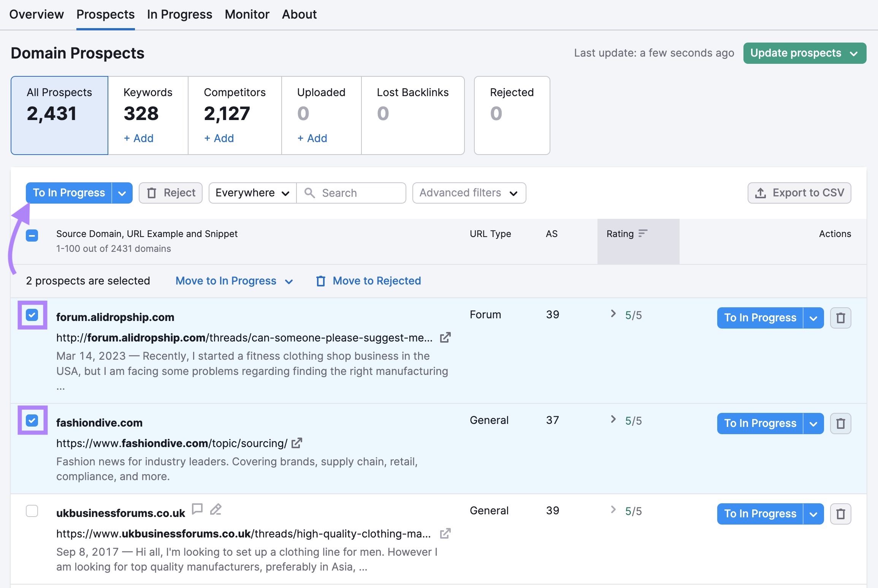Go to the In Progress tab
This screenshot has width=878, height=588.
click(180, 14)
